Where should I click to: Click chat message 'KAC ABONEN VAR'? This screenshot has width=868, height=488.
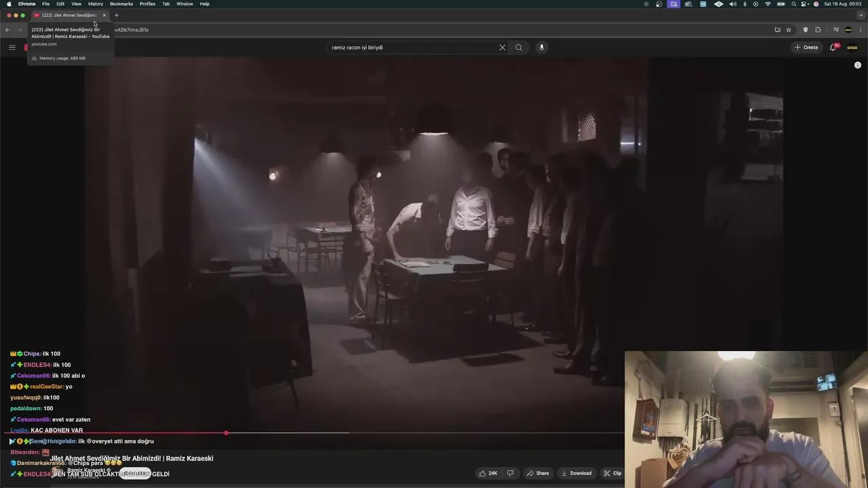pos(57,430)
